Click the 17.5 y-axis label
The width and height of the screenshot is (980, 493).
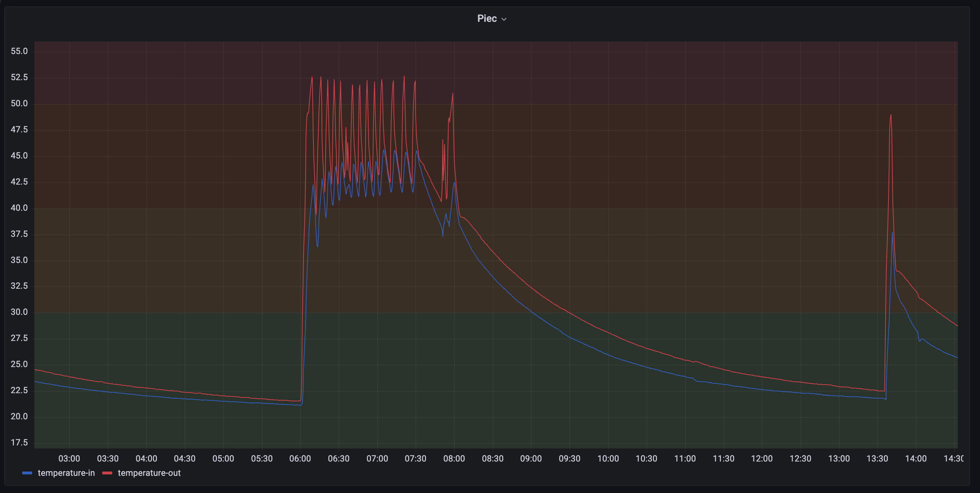point(19,442)
